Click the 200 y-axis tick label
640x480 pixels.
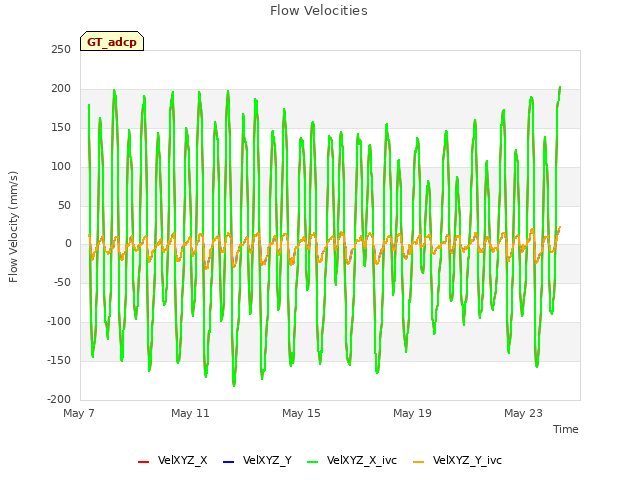(x=61, y=89)
